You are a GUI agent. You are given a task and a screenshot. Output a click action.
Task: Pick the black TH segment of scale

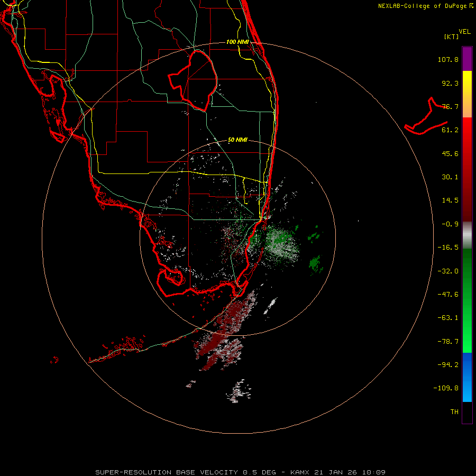point(467,412)
